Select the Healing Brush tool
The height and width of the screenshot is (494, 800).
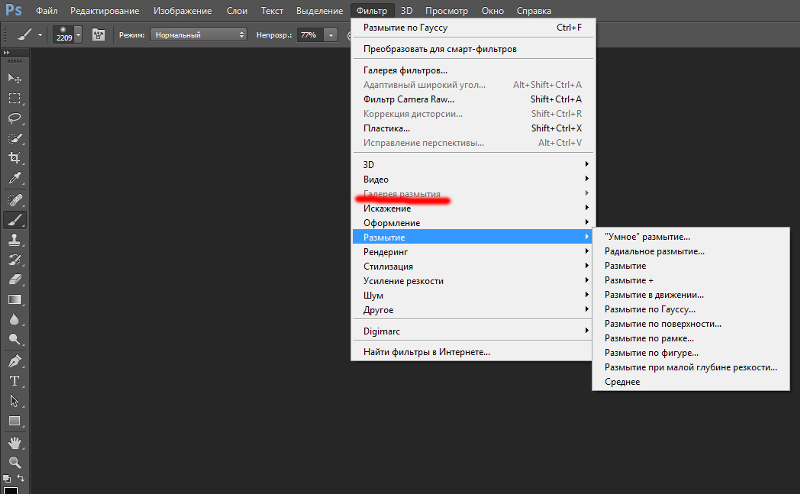(x=14, y=200)
